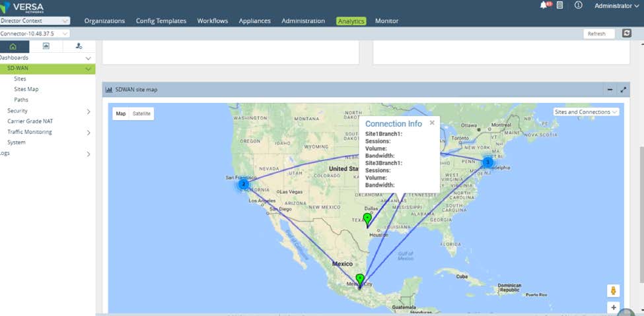Close the Connection Info popup
Viewport: 644px width, 316px height.
point(432,123)
